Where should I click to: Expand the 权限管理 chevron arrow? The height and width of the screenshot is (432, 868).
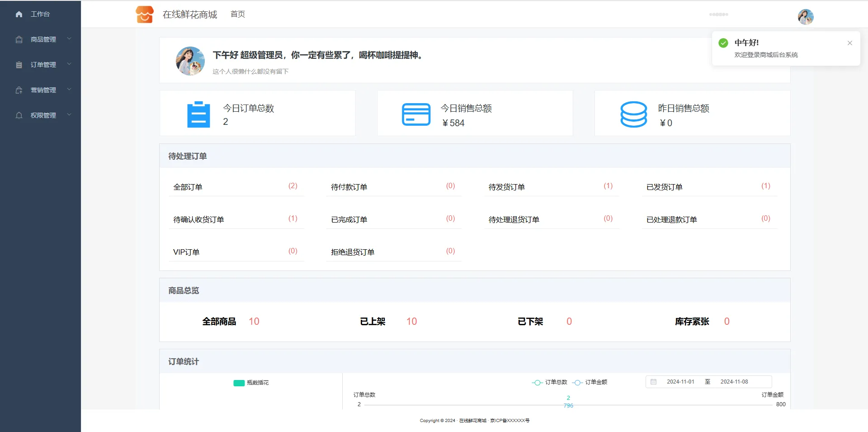click(x=69, y=115)
